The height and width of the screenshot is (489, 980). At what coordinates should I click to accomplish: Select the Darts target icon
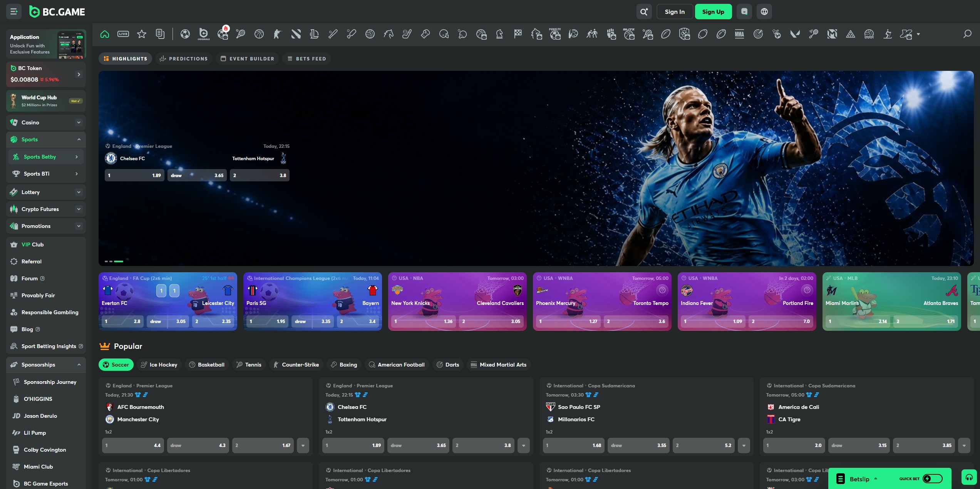[x=758, y=34]
